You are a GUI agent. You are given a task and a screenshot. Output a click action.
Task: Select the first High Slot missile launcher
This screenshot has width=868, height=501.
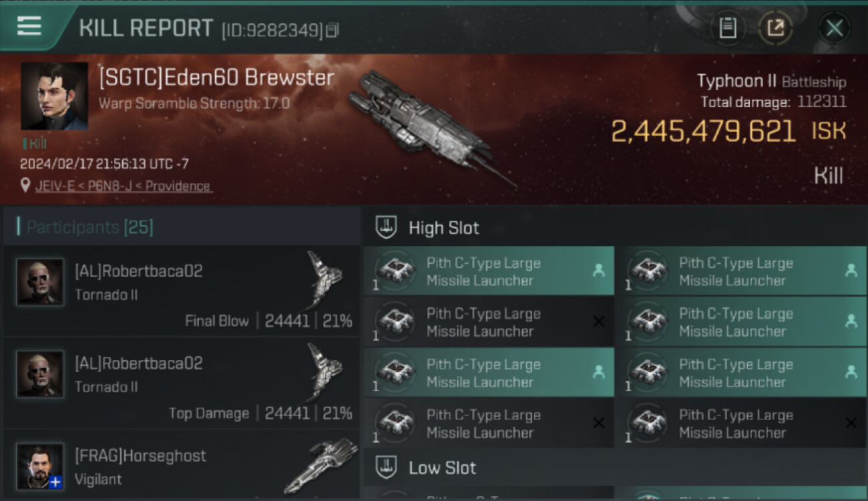click(489, 271)
